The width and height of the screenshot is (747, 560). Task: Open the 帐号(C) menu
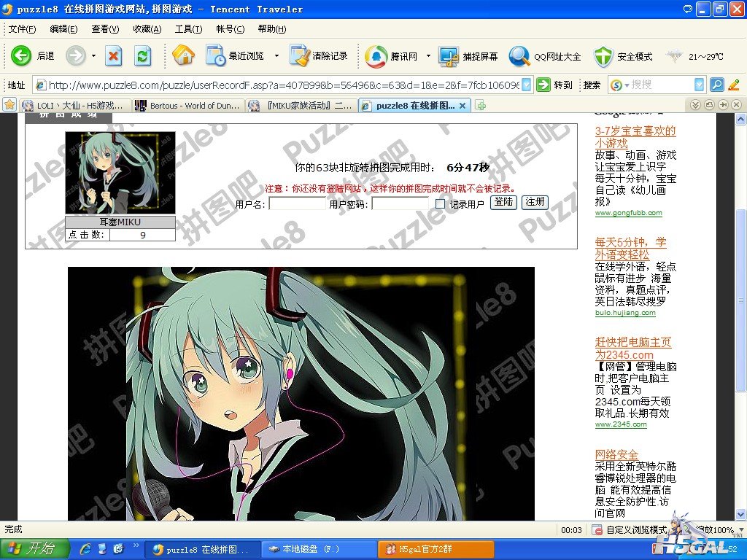pos(230,29)
